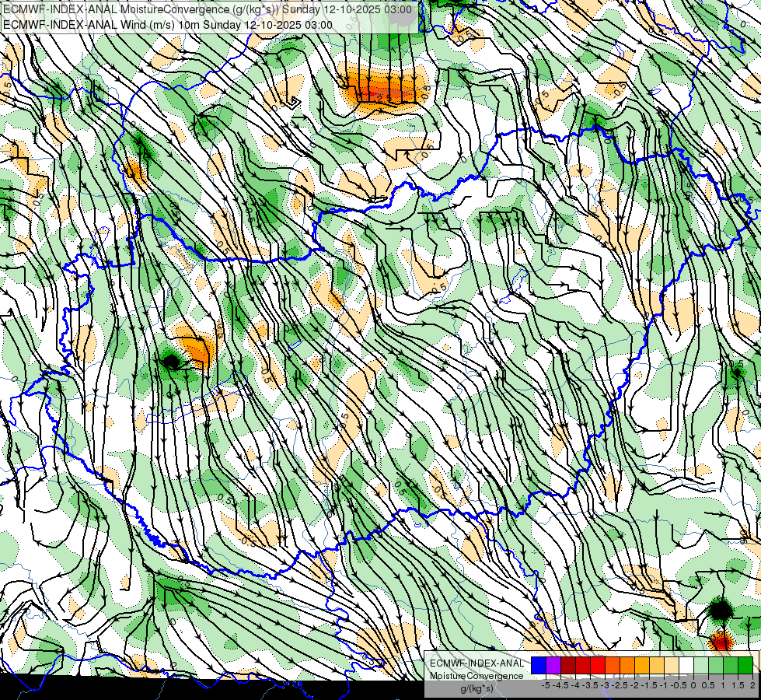This screenshot has height=700, width=761.
Task: Select the medium green swatch between 1 and 1.5
Action: 731,665
